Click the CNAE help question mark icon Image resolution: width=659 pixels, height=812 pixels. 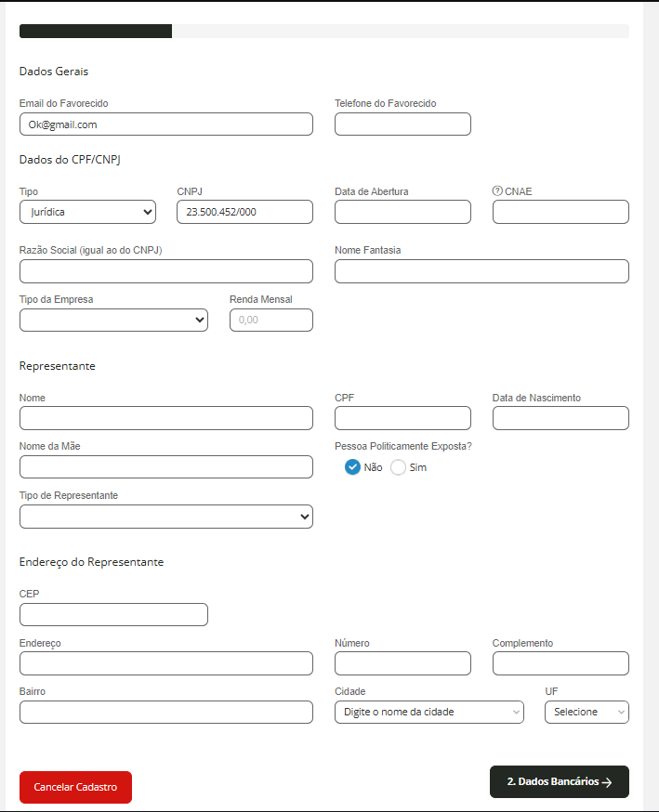point(497,191)
